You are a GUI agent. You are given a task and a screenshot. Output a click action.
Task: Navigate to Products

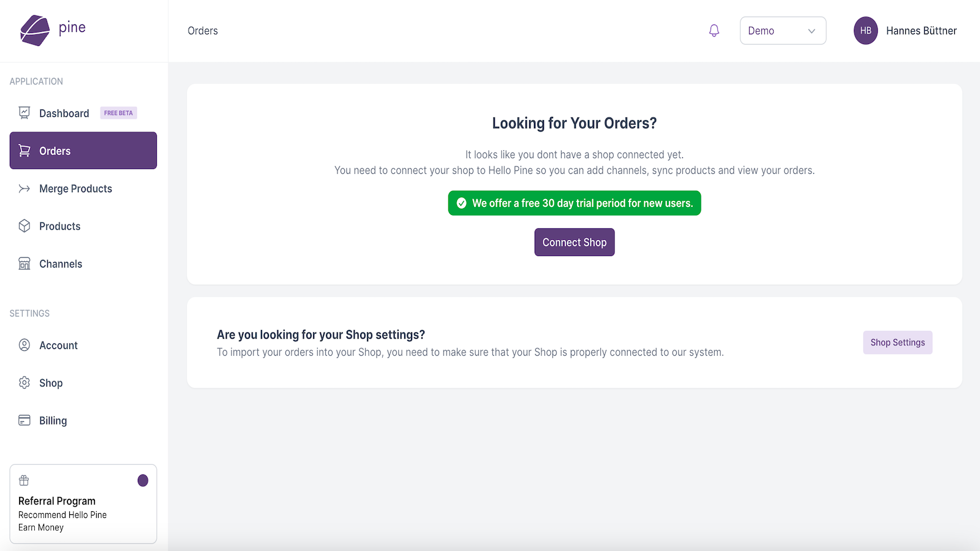pyautogui.click(x=83, y=226)
